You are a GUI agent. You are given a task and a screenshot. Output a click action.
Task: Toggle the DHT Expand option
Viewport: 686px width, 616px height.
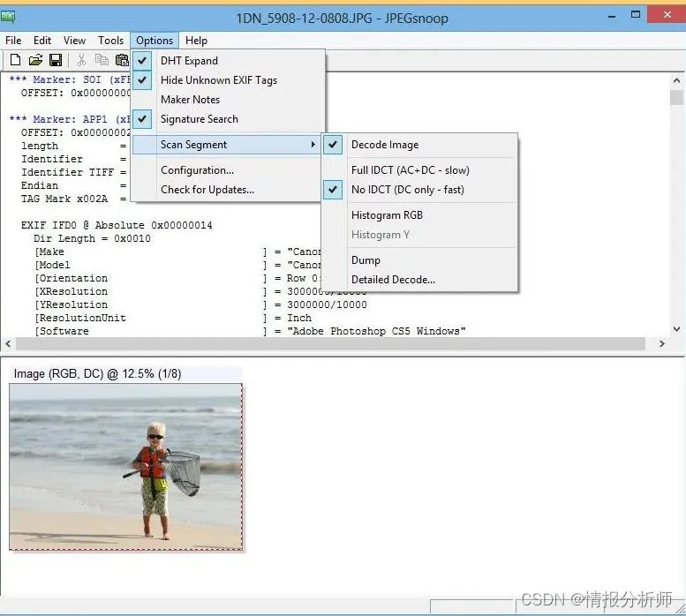tap(228, 61)
